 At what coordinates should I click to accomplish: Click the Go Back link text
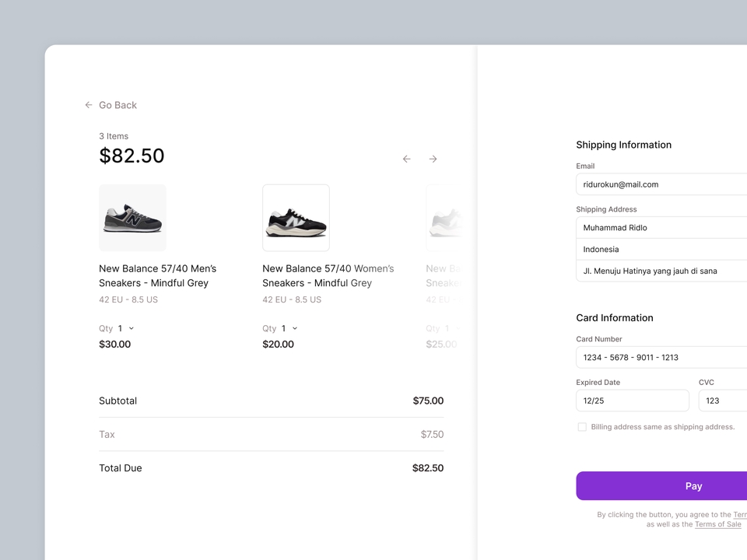point(117,105)
